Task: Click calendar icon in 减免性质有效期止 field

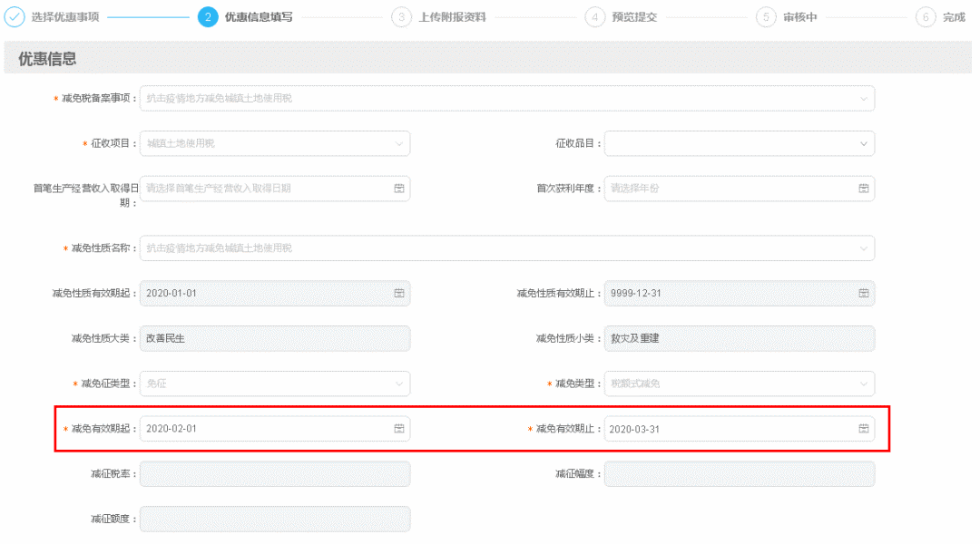Action: [863, 293]
